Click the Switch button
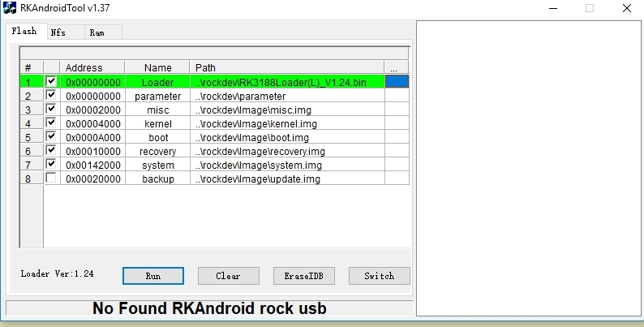Screen dimensions: 644x327 tap(379, 276)
